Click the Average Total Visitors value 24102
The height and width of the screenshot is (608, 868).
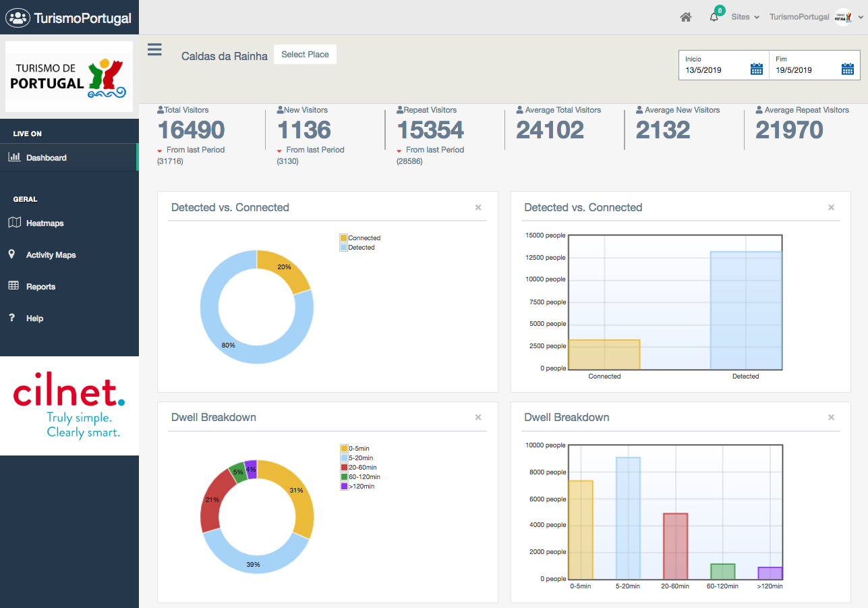point(550,130)
